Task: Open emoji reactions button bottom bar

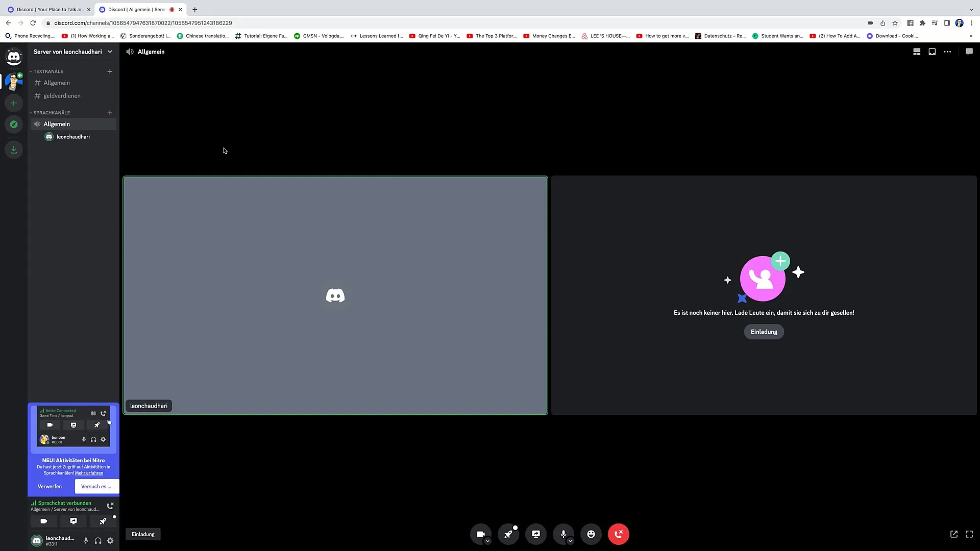Action: click(x=591, y=534)
